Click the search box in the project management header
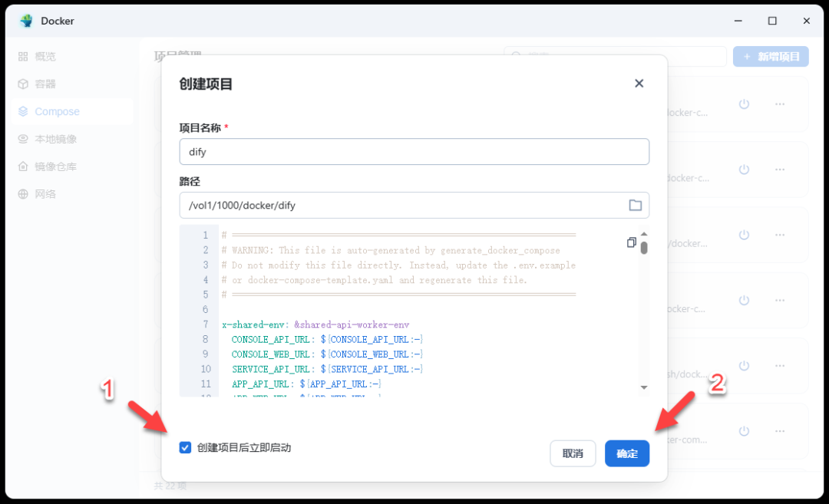Image resolution: width=829 pixels, height=504 pixels. (x=615, y=56)
